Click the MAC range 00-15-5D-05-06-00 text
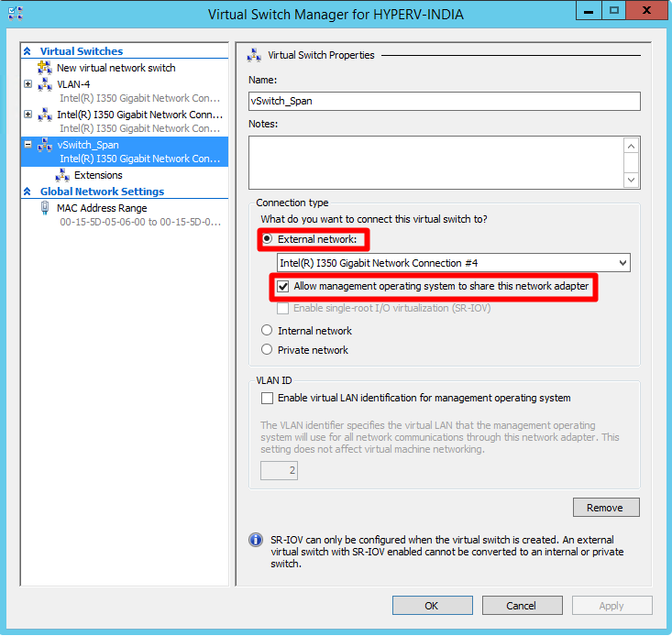This screenshot has height=636, width=672. pos(140,222)
